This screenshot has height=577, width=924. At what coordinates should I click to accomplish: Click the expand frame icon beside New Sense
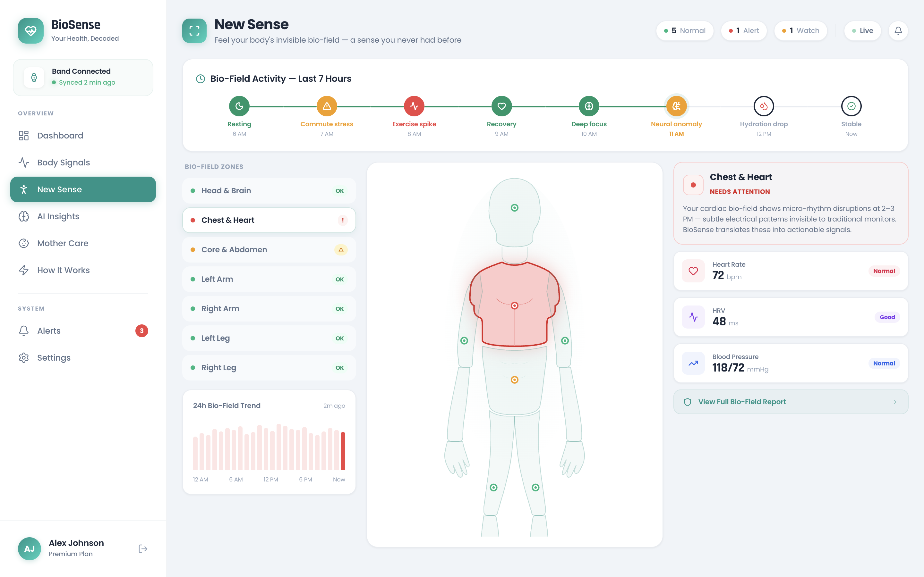click(194, 30)
